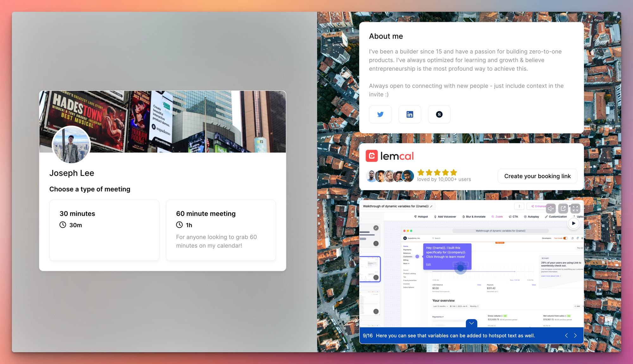Click the 9/16 step counter
The width and height of the screenshot is (633, 364).
(368, 336)
